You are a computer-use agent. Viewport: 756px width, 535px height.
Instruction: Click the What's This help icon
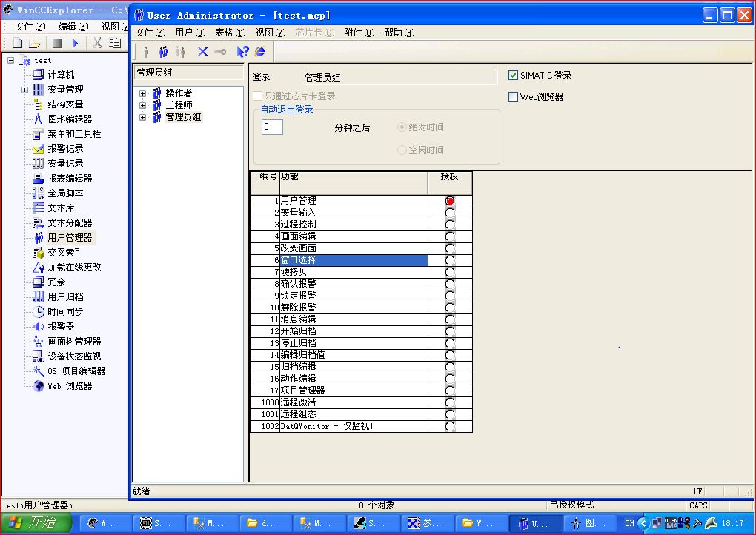coord(242,52)
